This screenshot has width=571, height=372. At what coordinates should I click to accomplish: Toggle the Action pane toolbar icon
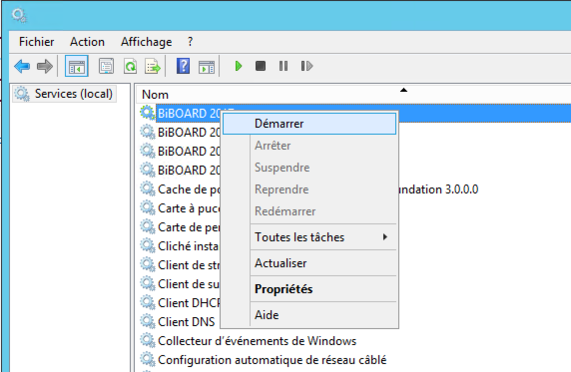tap(206, 67)
